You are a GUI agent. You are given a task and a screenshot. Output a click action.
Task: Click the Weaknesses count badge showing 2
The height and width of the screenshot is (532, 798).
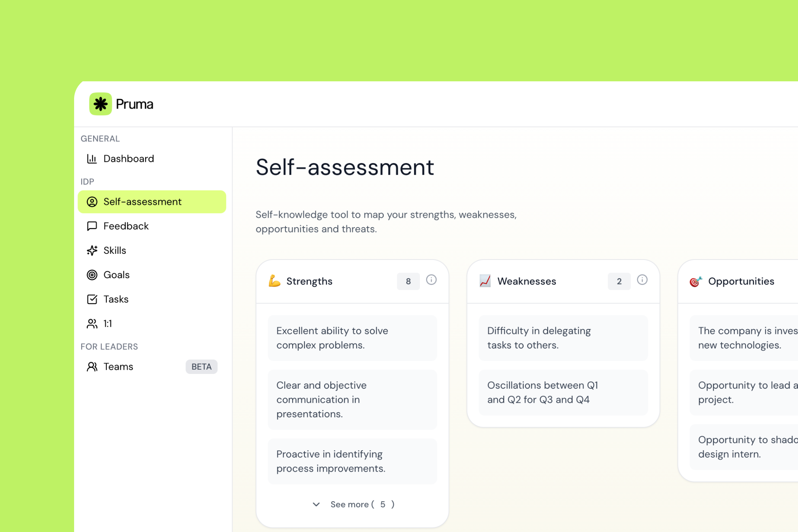coord(619,281)
